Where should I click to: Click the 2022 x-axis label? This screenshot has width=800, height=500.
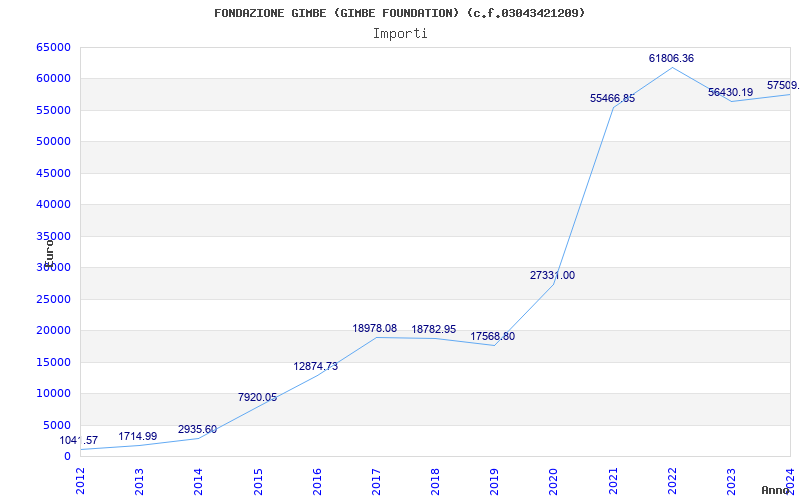(x=672, y=482)
